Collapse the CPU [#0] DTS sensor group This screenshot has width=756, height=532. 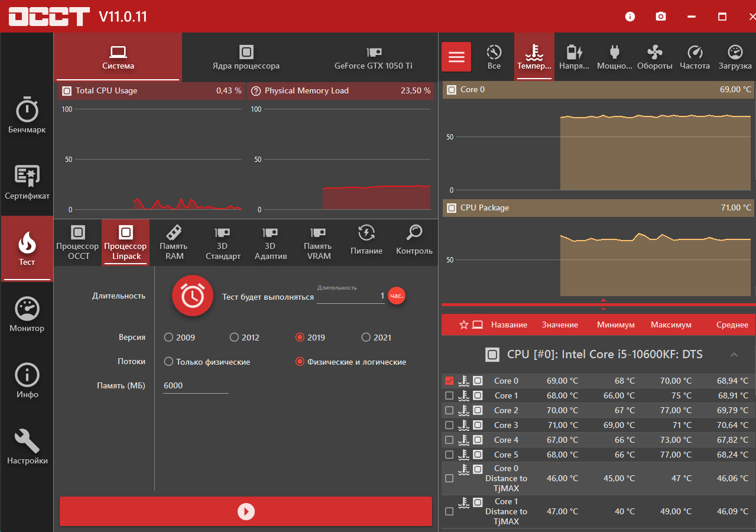click(734, 355)
